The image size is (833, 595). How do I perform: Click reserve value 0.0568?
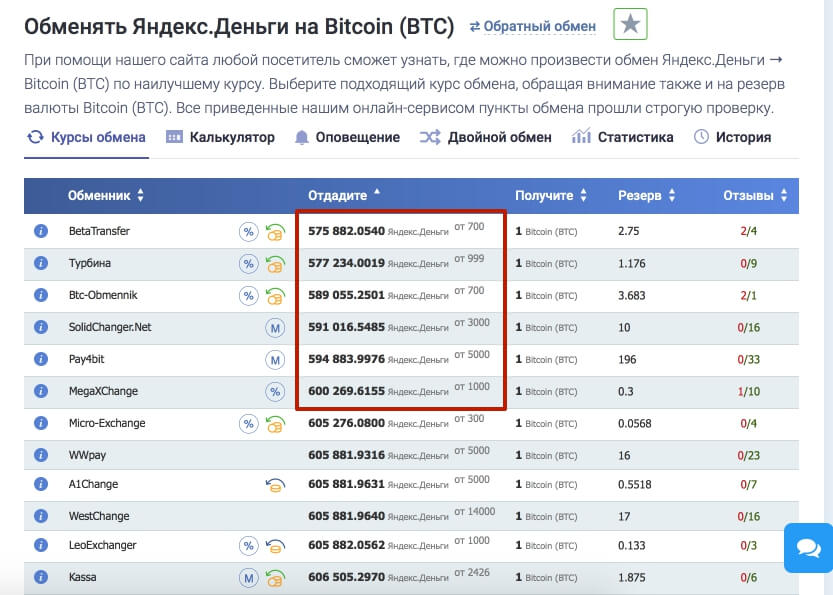(x=634, y=423)
